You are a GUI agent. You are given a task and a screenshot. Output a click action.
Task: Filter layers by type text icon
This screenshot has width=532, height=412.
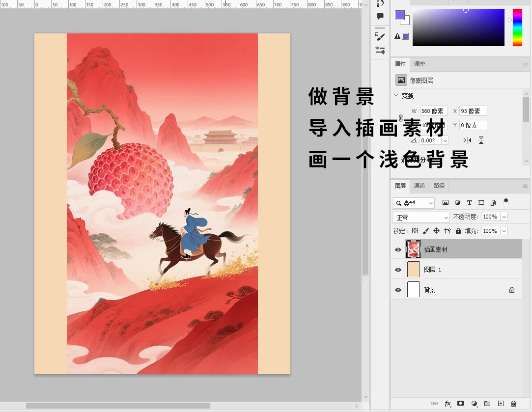pyautogui.click(x=469, y=202)
